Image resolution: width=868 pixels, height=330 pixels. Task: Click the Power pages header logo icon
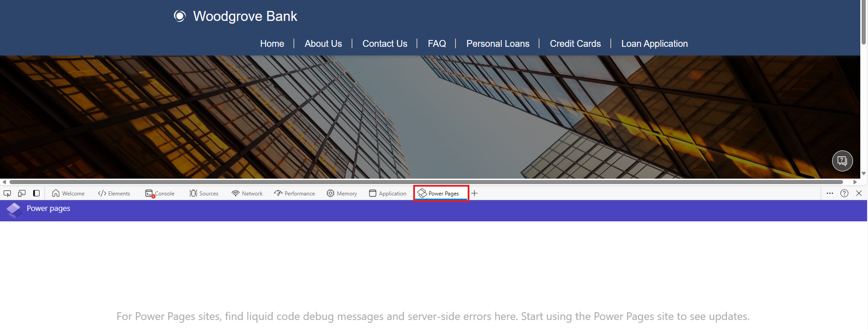14,210
